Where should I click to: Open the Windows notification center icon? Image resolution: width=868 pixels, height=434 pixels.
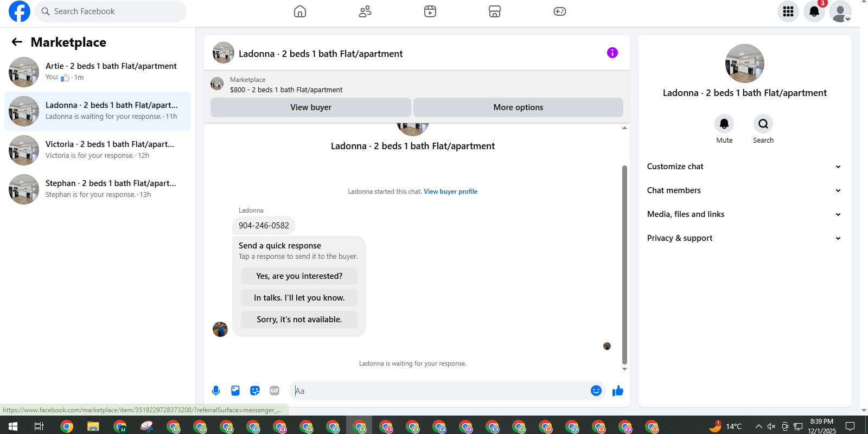click(850, 426)
